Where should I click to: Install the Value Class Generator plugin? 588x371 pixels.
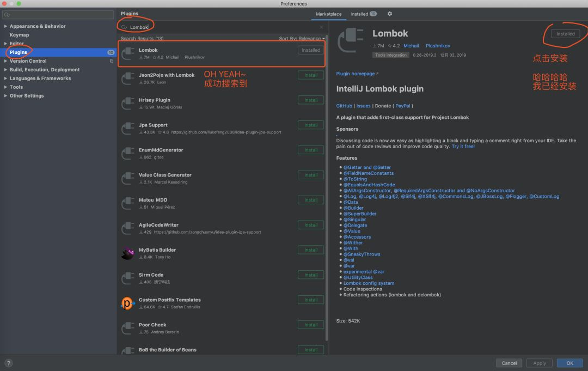click(311, 175)
